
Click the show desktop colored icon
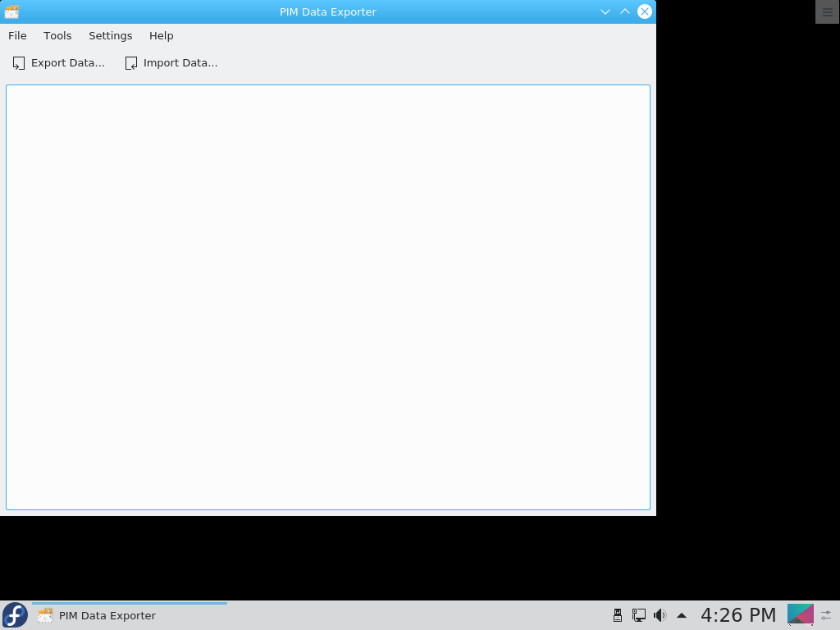(801, 615)
